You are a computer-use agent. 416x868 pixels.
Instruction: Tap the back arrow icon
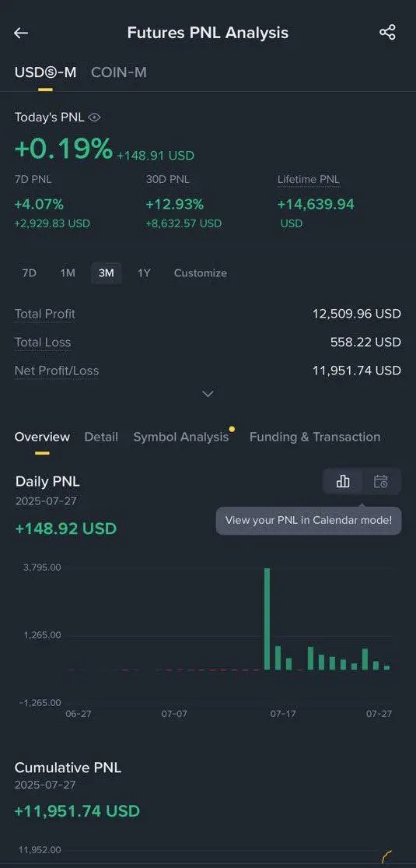click(x=20, y=33)
